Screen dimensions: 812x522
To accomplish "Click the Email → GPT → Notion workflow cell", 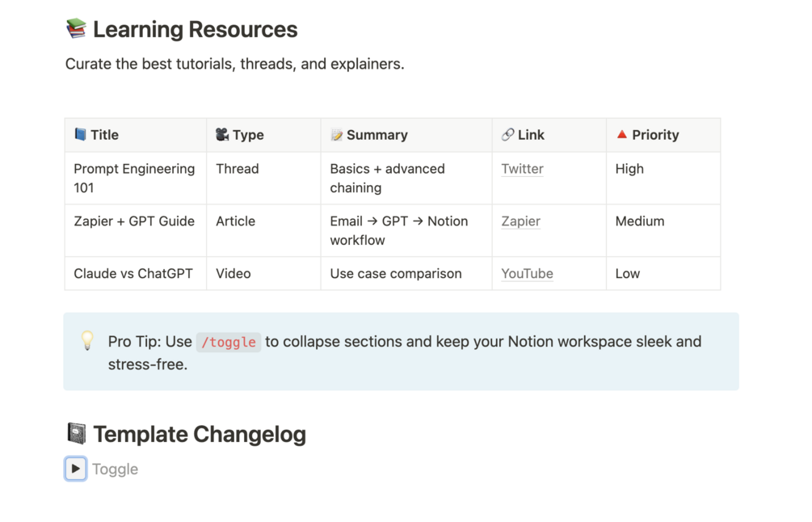I will [398, 230].
